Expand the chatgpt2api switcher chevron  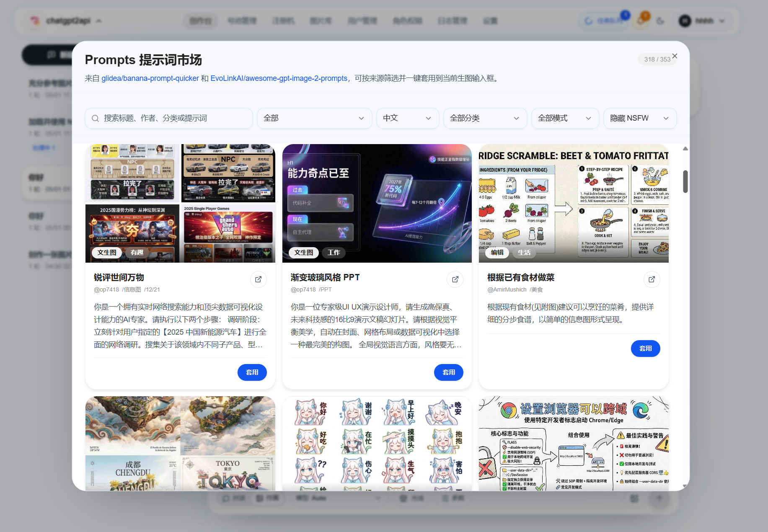point(99,21)
